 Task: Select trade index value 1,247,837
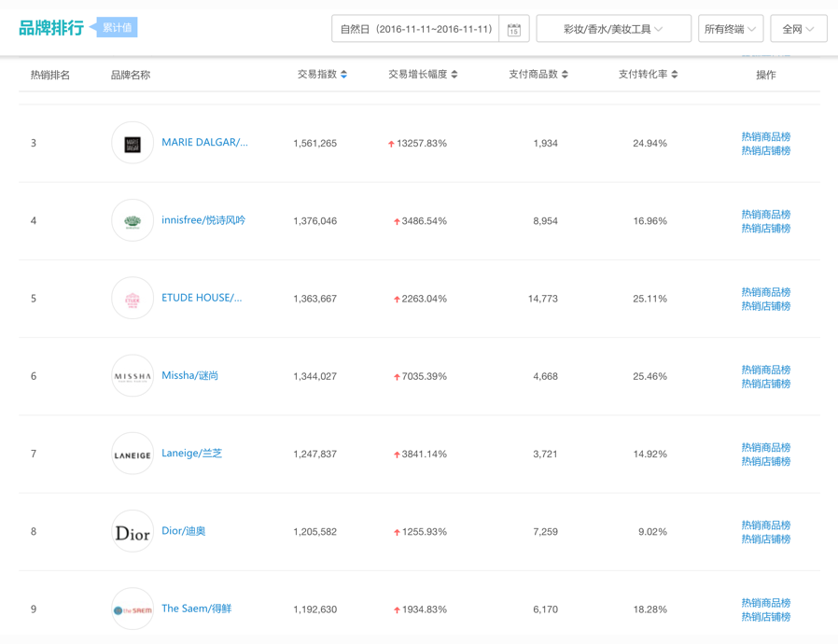pyautogui.click(x=314, y=454)
